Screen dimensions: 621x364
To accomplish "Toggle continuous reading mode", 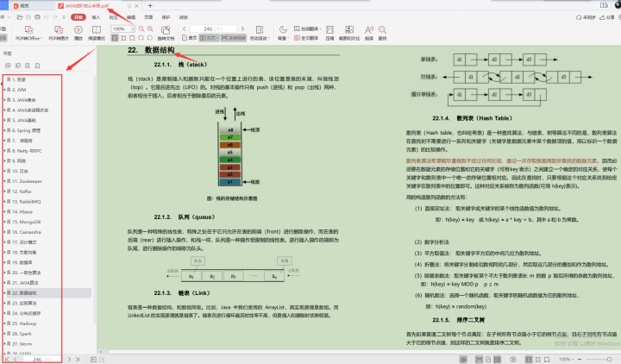I will 234,38.
